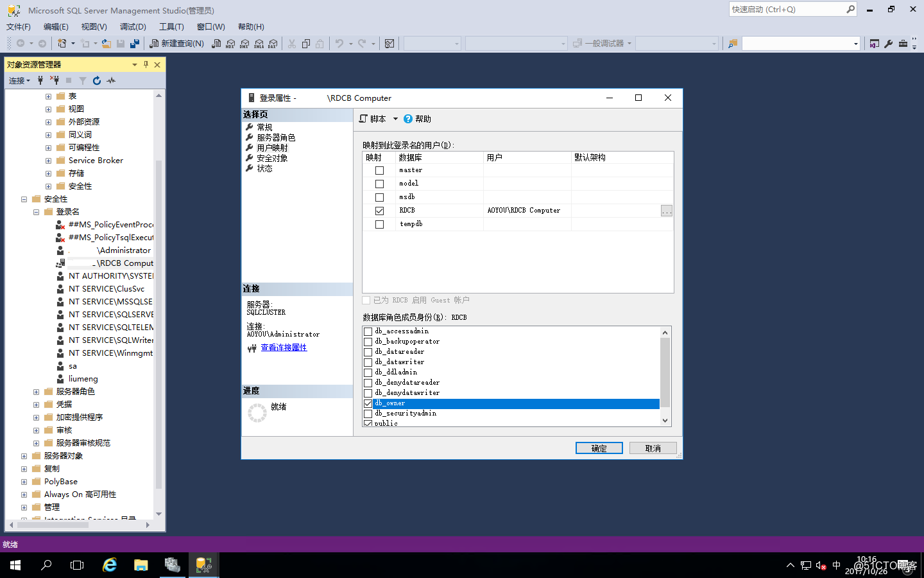The height and width of the screenshot is (578, 924).
Task: Click the Activity Monitor toolbar icon
Action: click(x=389, y=44)
